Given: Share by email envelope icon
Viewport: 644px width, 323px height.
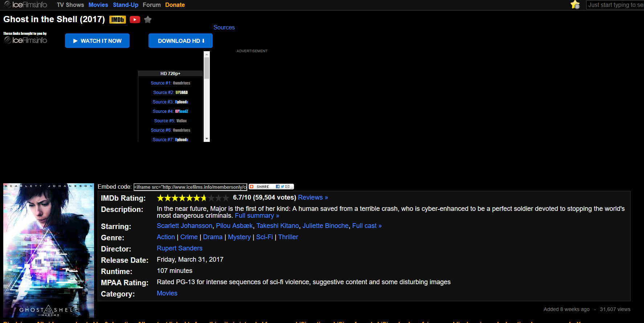Looking at the screenshot, I should [x=288, y=187].
